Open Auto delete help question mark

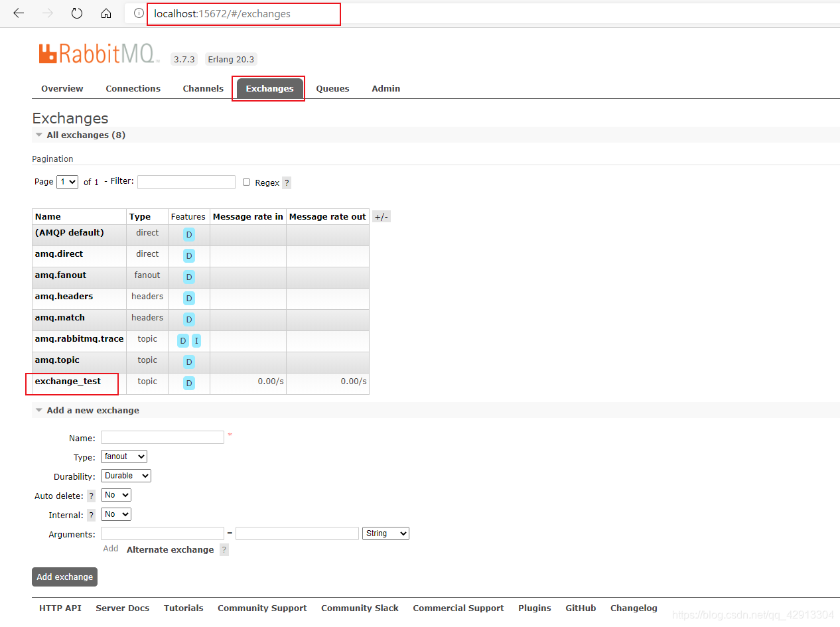[92, 496]
